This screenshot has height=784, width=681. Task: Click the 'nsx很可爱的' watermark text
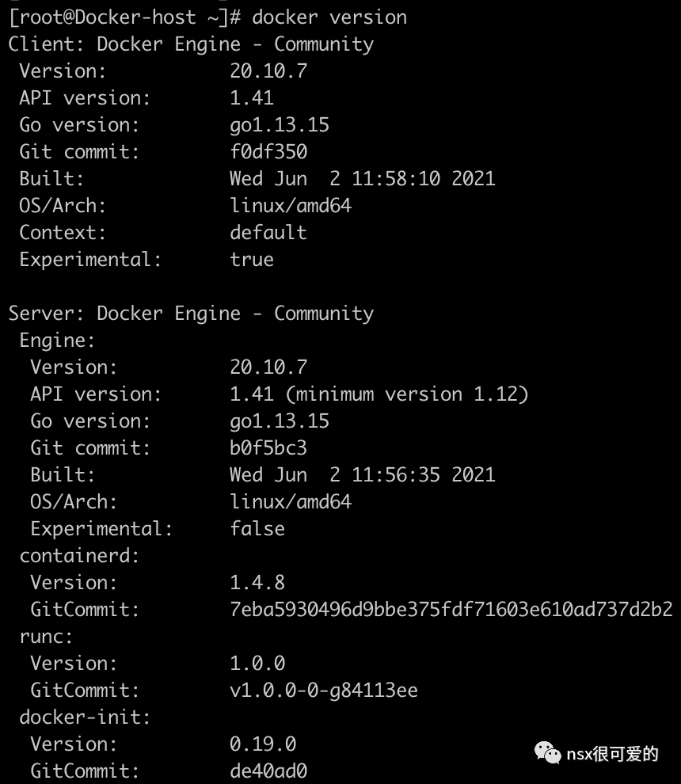[x=612, y=754]
